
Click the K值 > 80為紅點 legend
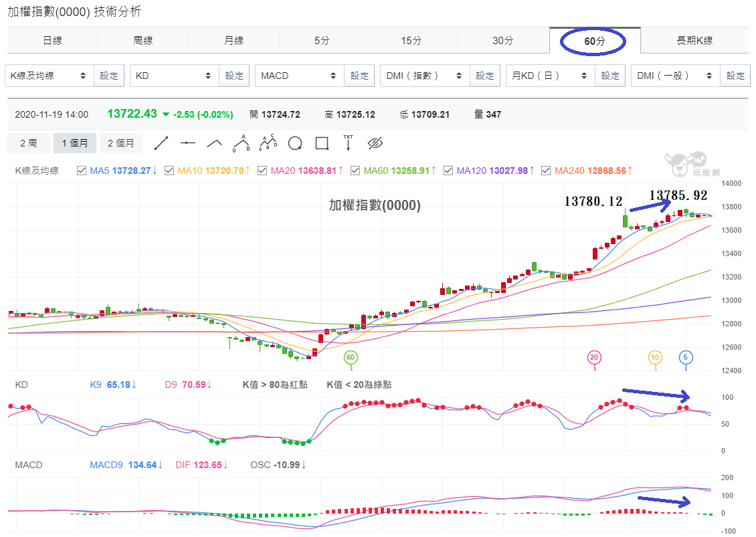[275, 385]
